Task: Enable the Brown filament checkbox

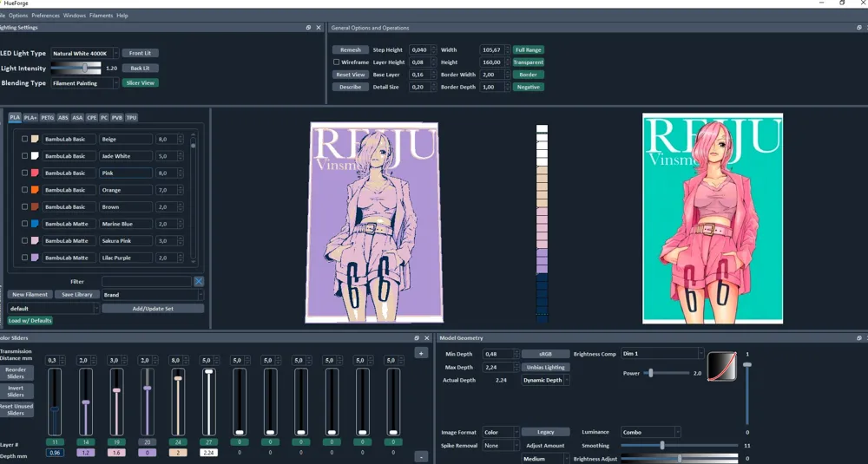Action: (x=24, y=206)
